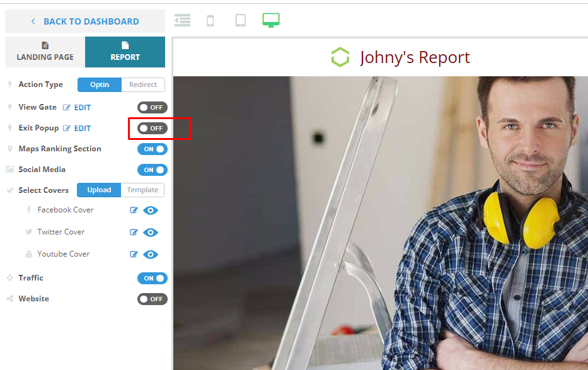Select desktop monitor preview
The image size is (588, 370).
[271, 20]
